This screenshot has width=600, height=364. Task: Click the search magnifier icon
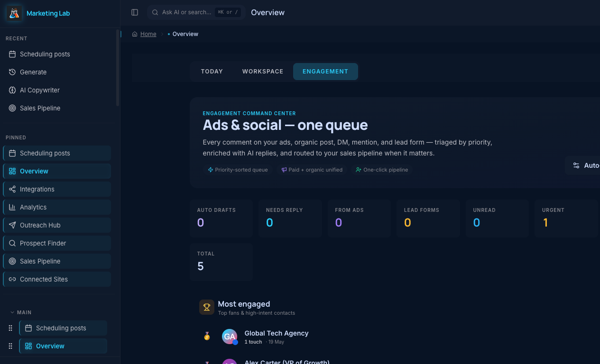(155, 12)
